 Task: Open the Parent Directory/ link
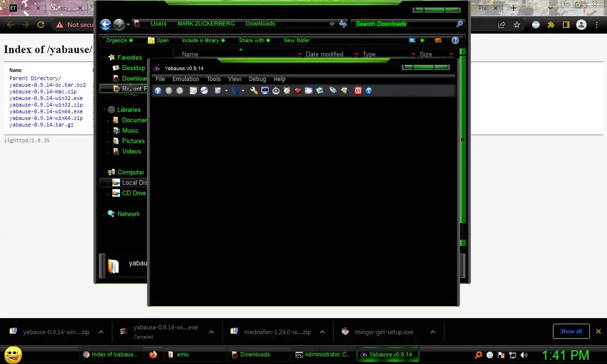(x=36, y=78)
